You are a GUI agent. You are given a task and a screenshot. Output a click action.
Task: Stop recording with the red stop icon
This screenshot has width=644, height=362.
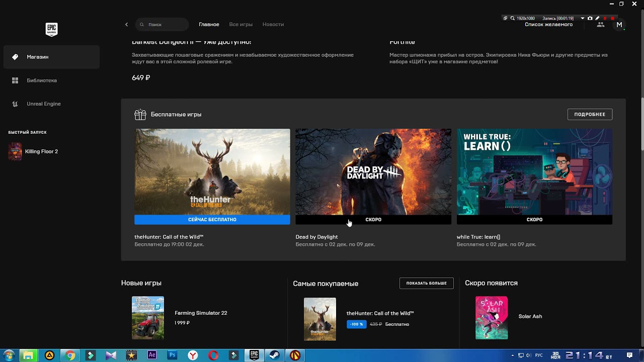coord(612,18)
